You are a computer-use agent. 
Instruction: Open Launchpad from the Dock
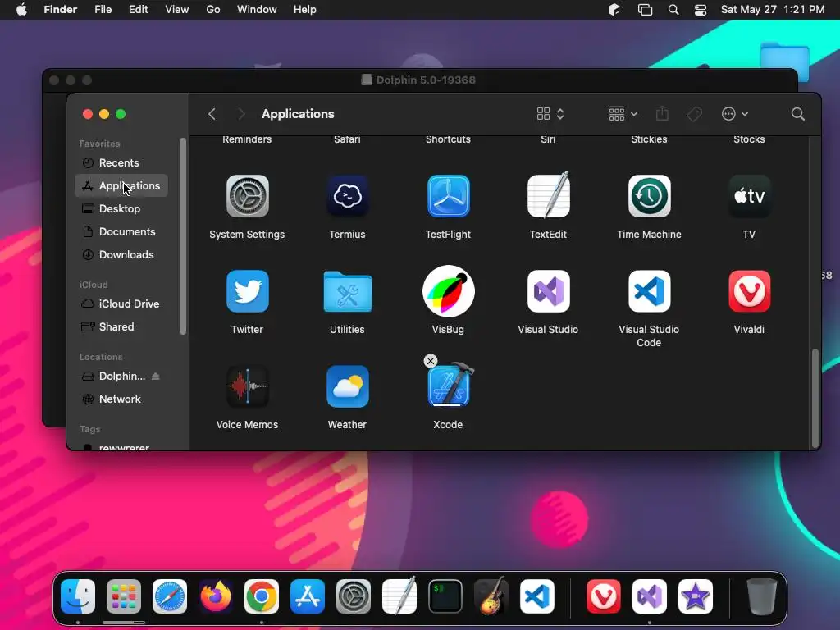124,596
